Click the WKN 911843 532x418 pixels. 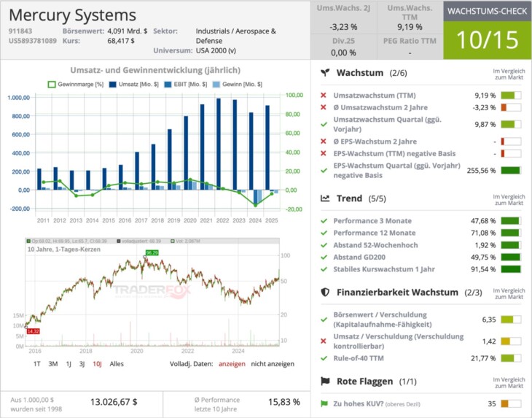(x=20, y=31)
